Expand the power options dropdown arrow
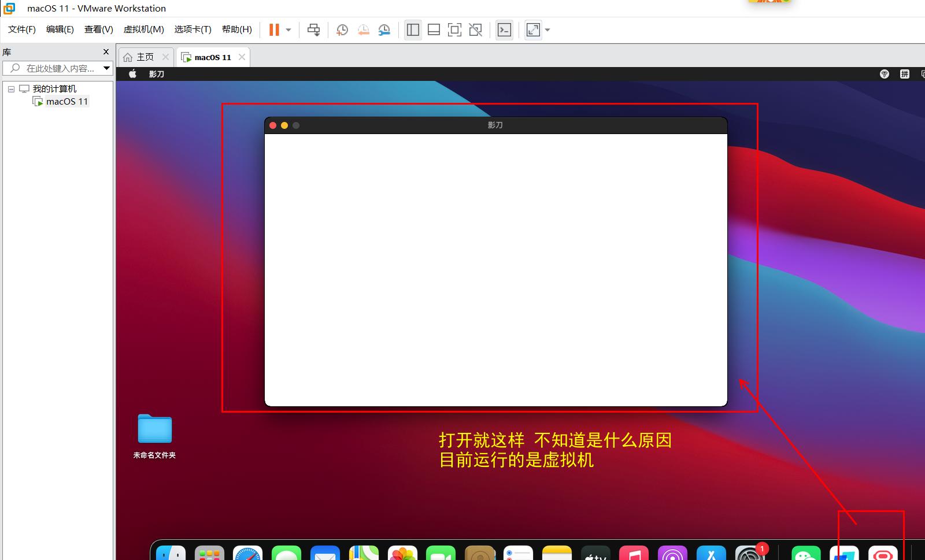The image size is (925, 560). [x=288, y=30]
